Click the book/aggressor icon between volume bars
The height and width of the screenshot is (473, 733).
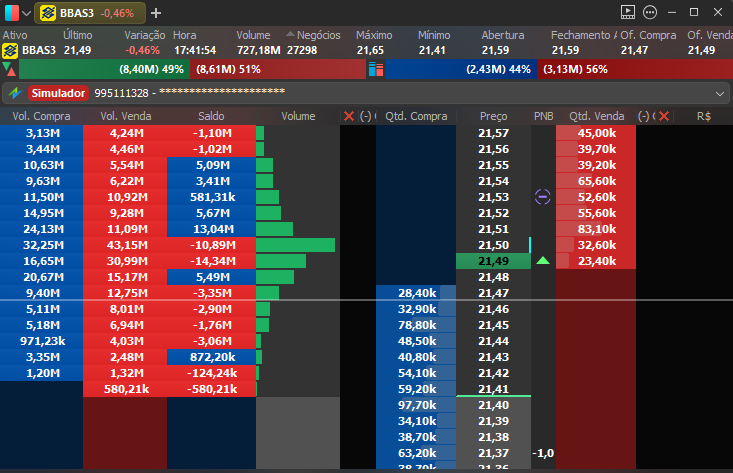coord(376,70)
